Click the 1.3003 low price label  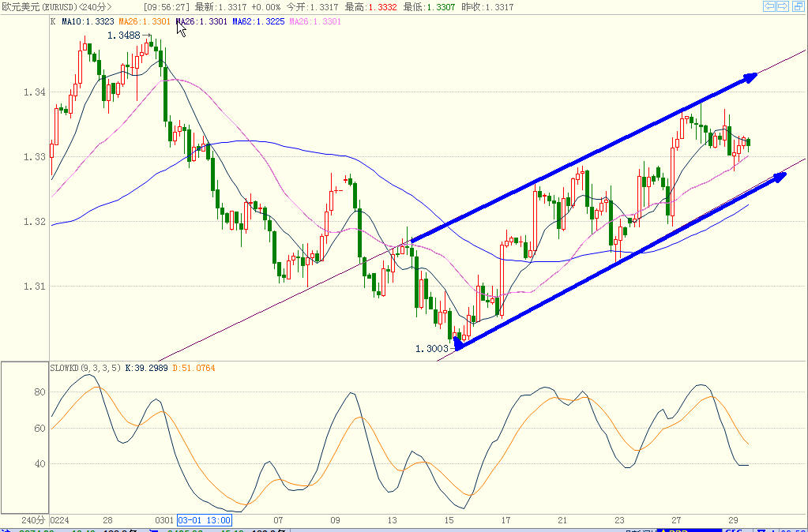432,349
